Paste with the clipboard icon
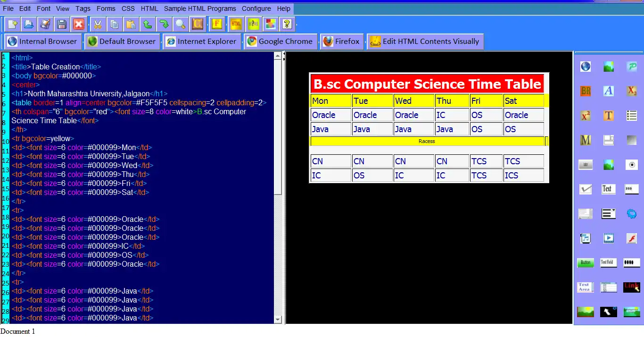 (x=131, y=24)
